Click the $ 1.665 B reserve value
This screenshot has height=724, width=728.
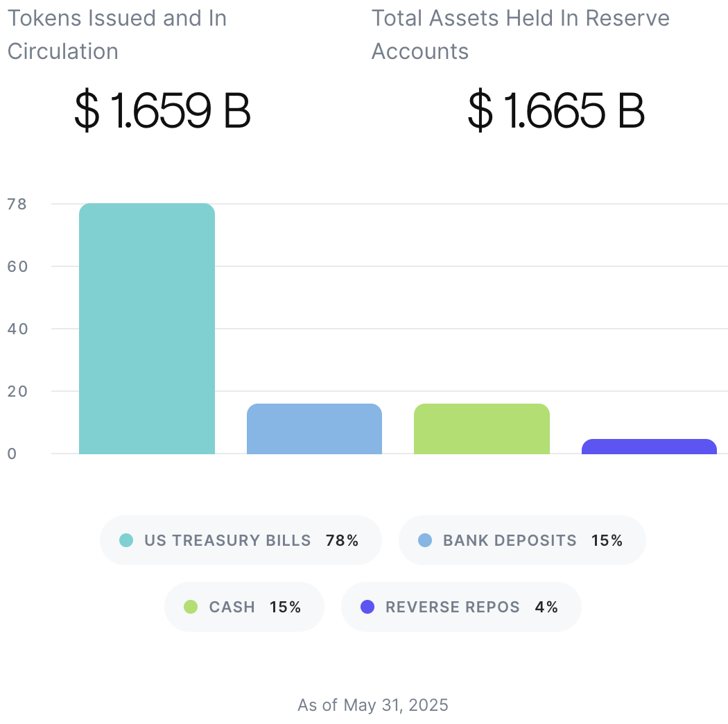click(556, 112)
